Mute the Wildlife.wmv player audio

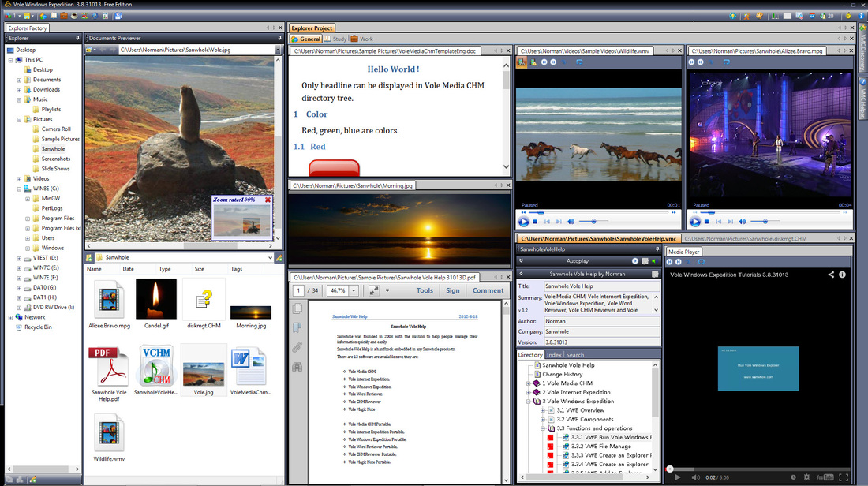click(571, 222)
